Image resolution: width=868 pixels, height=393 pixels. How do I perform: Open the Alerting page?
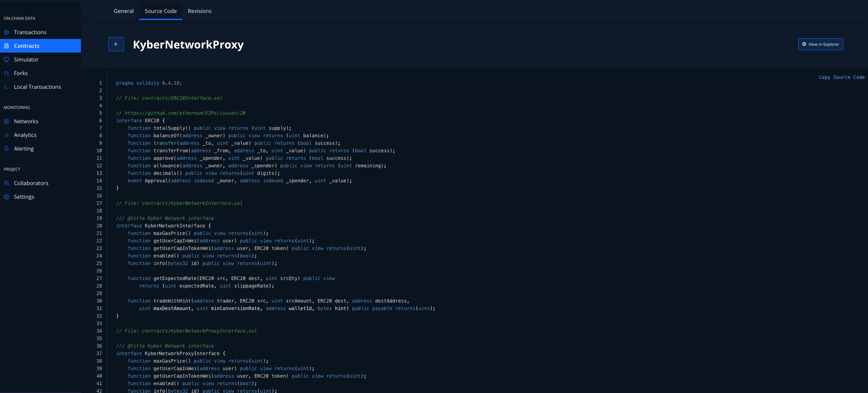point(40,149)
